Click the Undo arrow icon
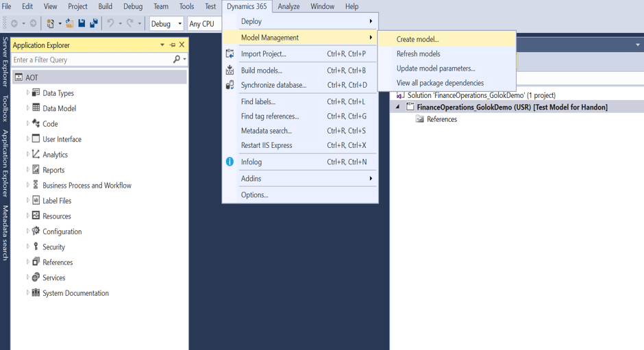644x350 pixels. [110, 23]
